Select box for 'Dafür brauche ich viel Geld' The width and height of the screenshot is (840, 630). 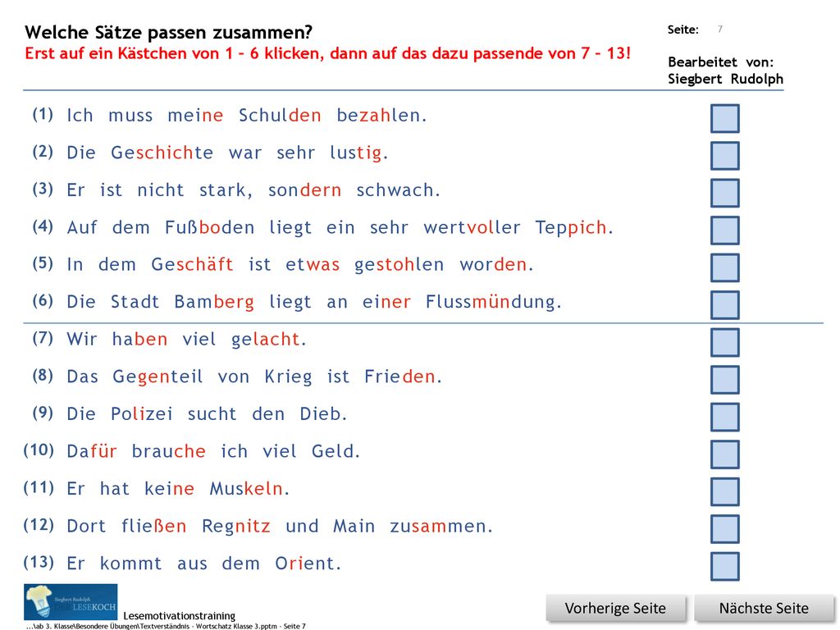coord(725,454)
